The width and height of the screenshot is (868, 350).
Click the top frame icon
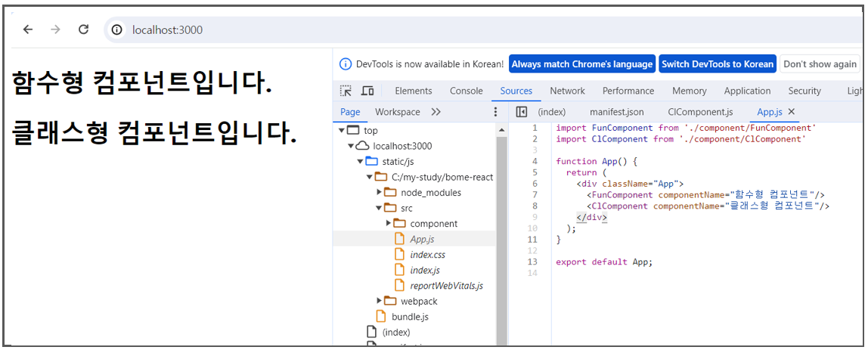[353, 131]
